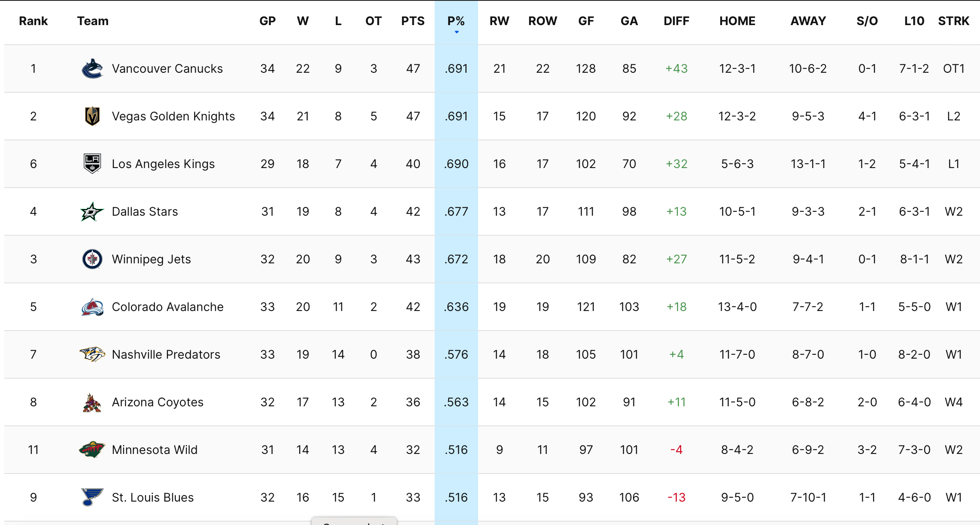Sort by the STRK column header
This screenshot has width=980, height=525.
[953, 21]
